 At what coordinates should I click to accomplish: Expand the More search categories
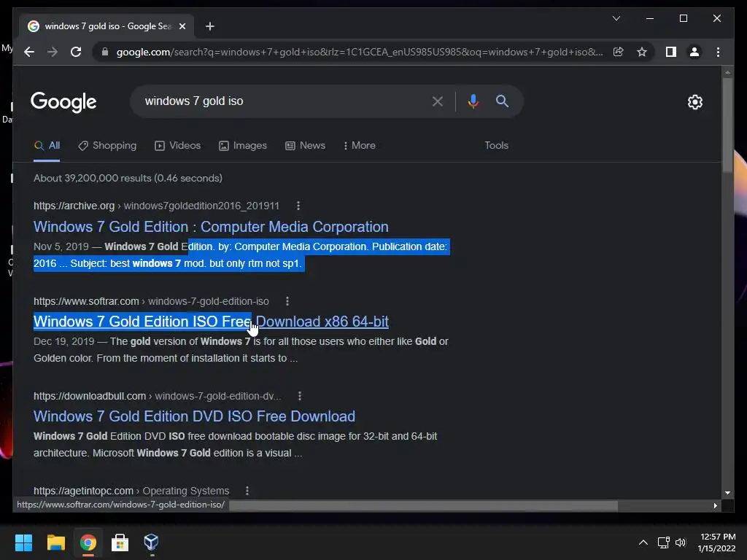359,146
